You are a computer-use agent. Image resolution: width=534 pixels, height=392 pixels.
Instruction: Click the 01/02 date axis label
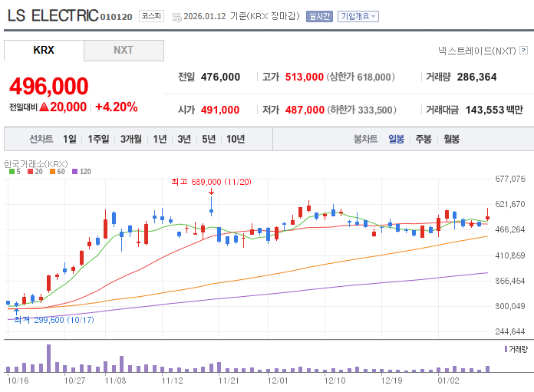(x=448, y=380)
